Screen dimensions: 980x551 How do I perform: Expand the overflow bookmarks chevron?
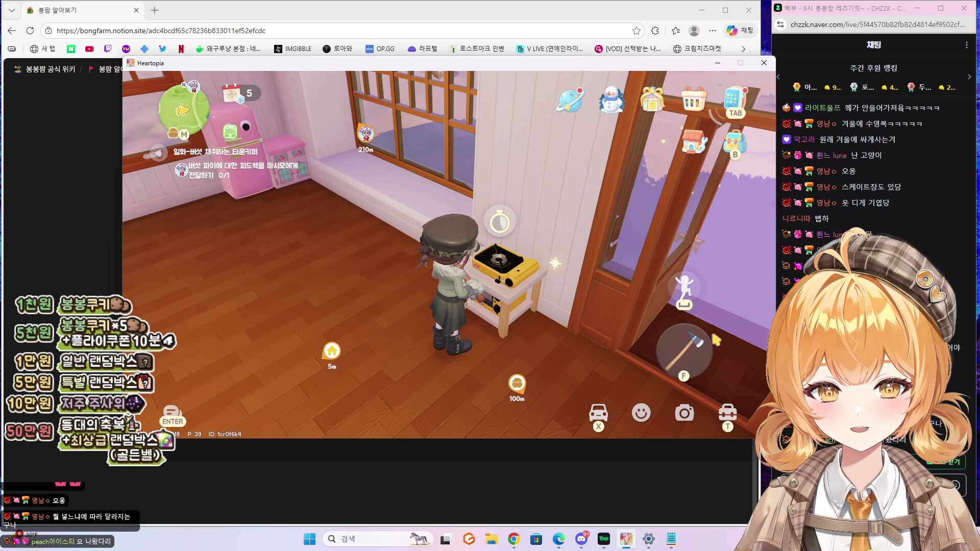tap(744, 48)
